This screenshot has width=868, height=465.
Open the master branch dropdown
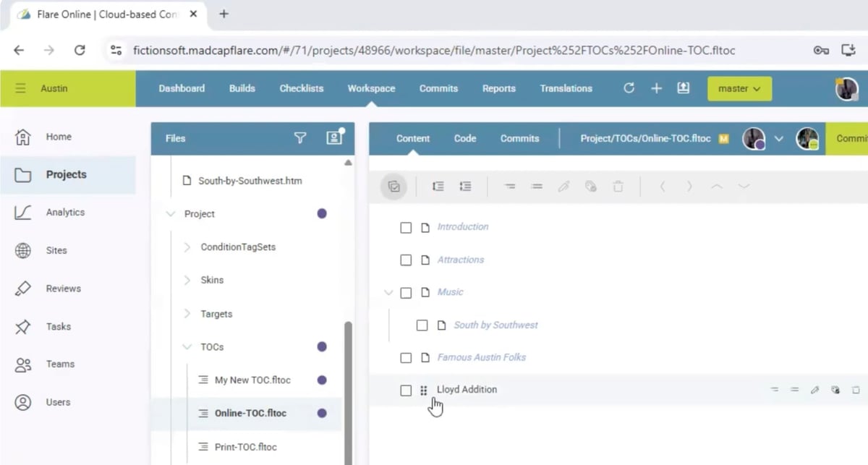[x=739, y=88]
